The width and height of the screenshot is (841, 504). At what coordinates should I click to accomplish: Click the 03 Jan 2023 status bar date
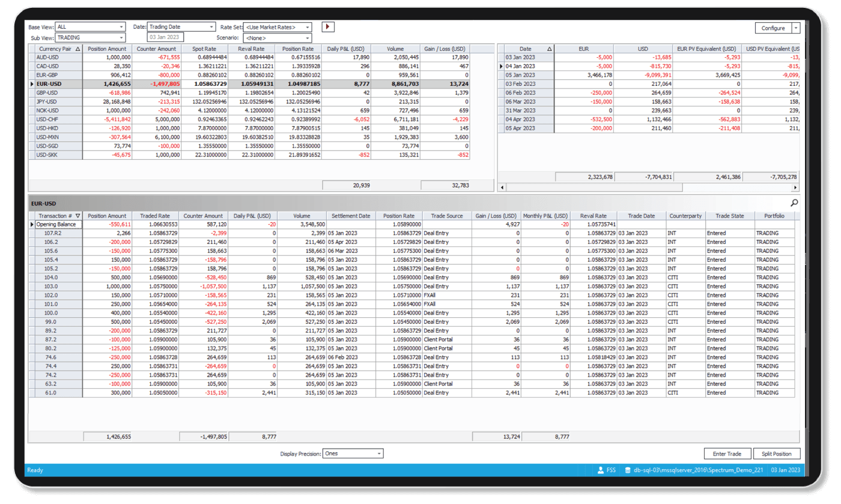click(785, 470)
